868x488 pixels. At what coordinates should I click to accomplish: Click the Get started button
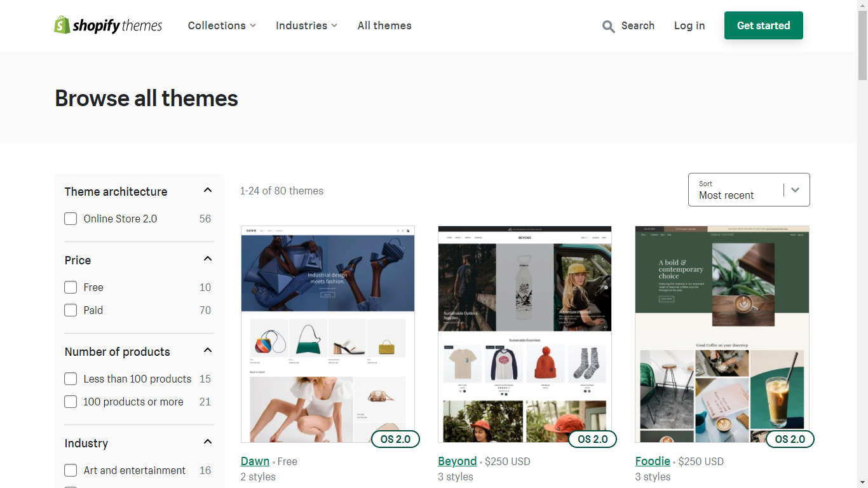[764, 25]
